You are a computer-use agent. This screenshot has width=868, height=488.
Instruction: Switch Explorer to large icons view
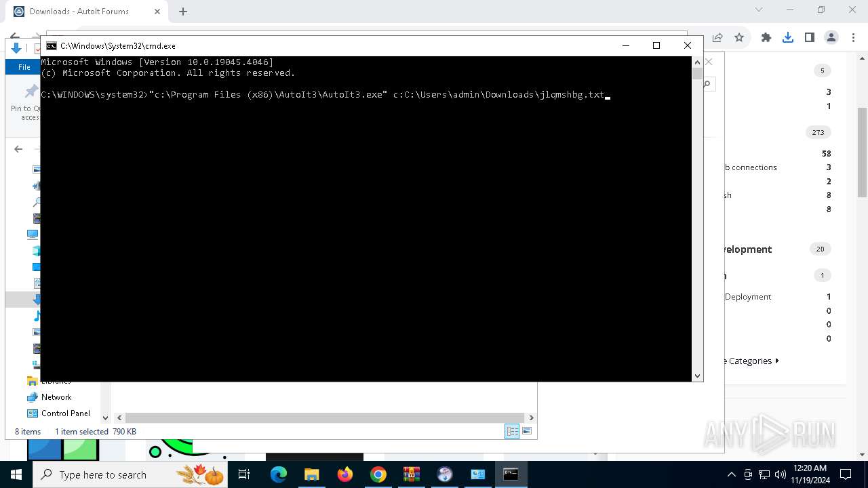click(527, 431)
